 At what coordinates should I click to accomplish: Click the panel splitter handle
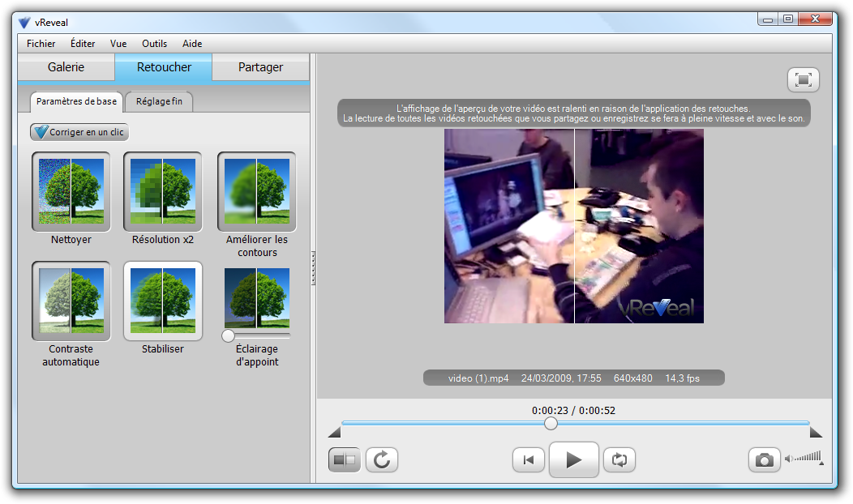313,268
